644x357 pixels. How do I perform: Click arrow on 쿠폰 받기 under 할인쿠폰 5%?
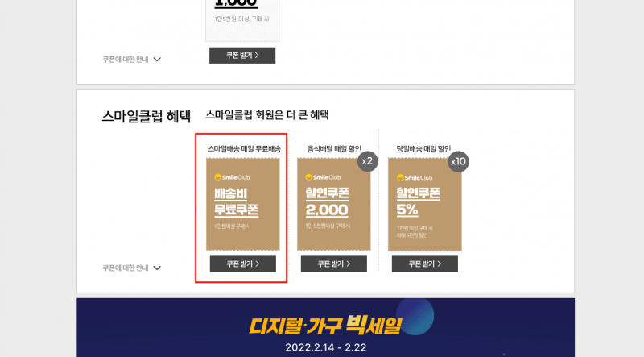point(440,264)
